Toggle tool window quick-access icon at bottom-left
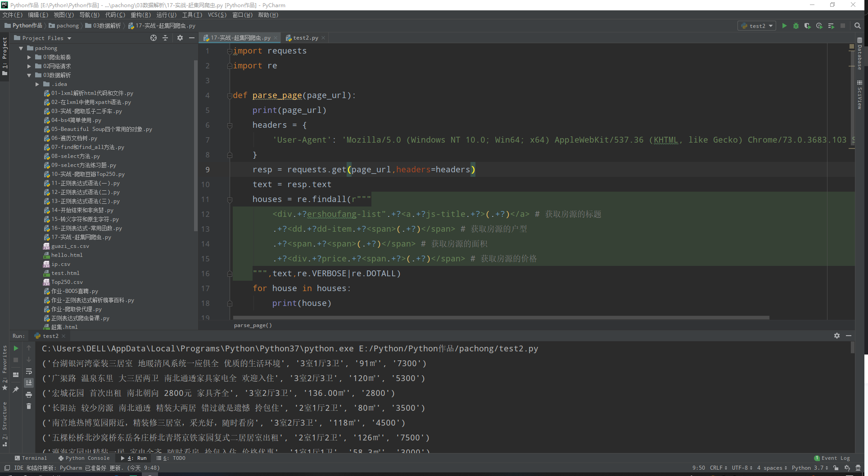This screenshot has height=476, width=868. coord(7,468)
